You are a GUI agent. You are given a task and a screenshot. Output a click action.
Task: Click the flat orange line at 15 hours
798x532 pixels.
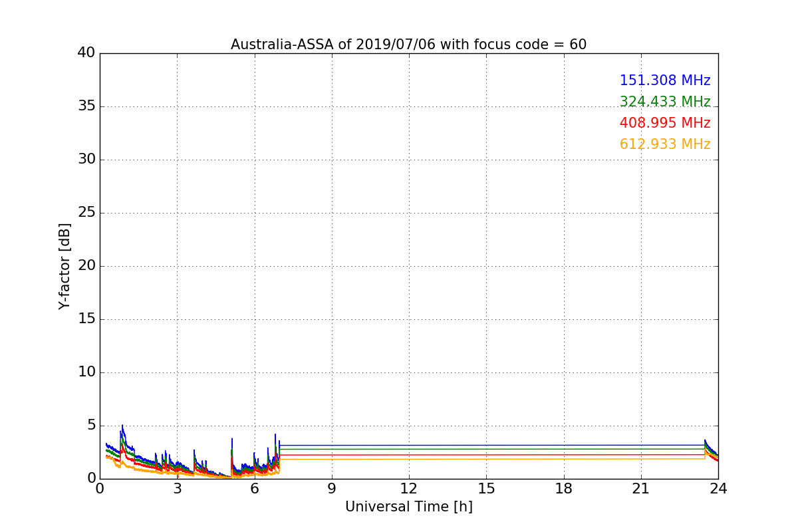(x=486, y=459)
